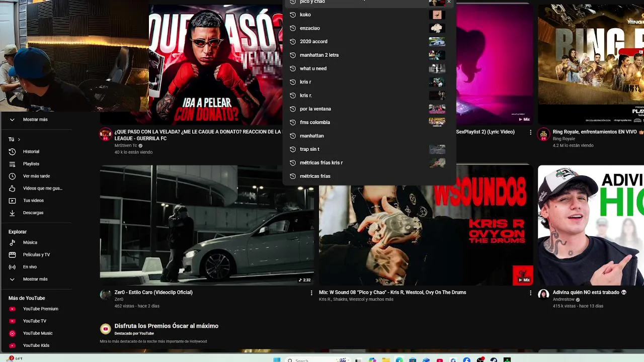644x362 pixels.
Task: Open Windows Start menu
Action: (x=277, y=359)
